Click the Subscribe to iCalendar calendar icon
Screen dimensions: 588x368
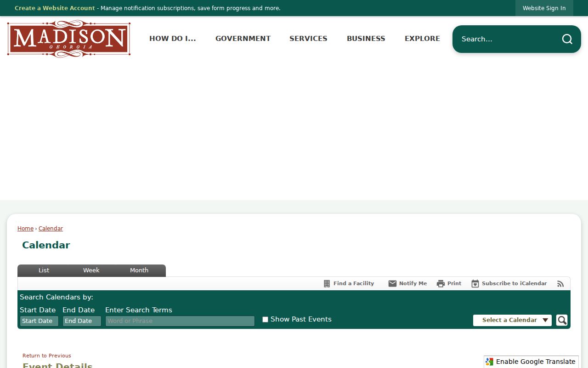tap(475, 284)
